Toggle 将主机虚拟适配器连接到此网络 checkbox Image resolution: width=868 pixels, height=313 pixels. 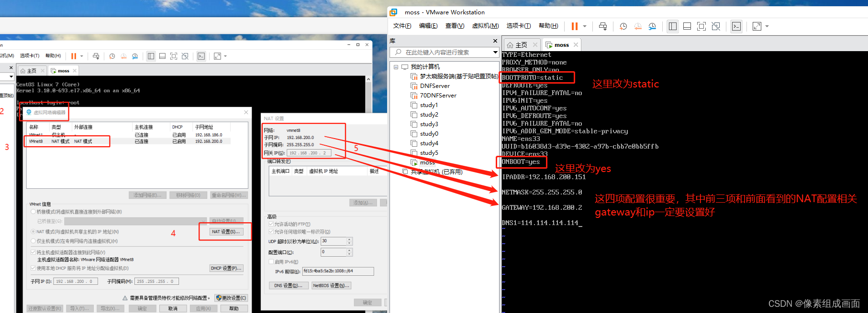point(33,252)
